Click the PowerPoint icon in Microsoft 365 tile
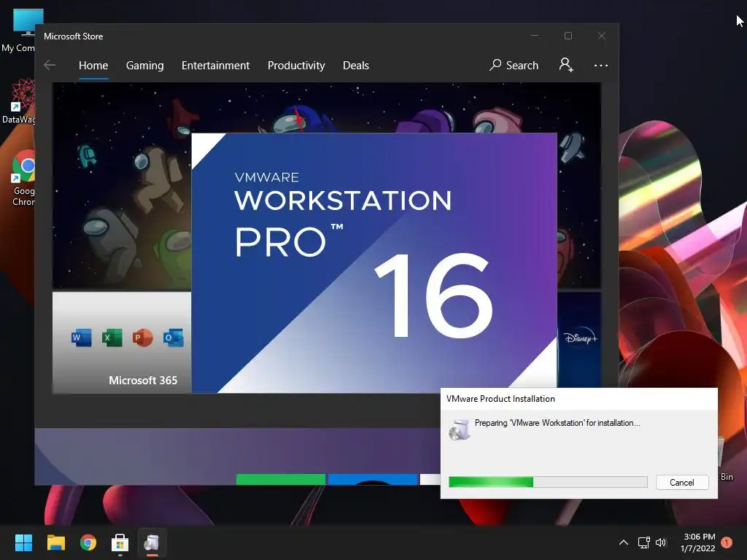The width and height of the screenshot is (747, 560). pyautogui.click(x=142, y=338)
